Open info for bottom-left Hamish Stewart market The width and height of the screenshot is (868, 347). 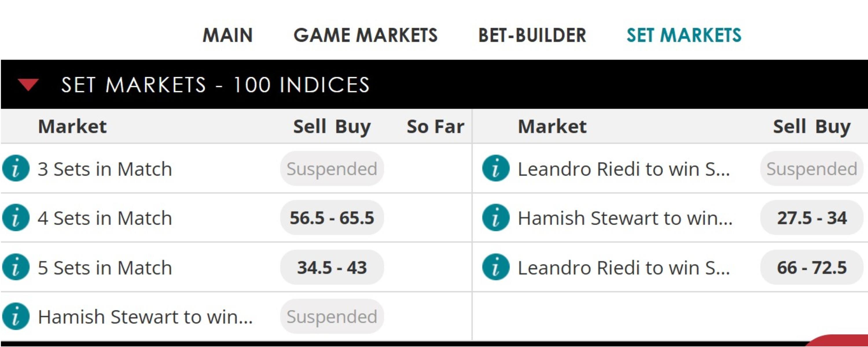point(16,316)
